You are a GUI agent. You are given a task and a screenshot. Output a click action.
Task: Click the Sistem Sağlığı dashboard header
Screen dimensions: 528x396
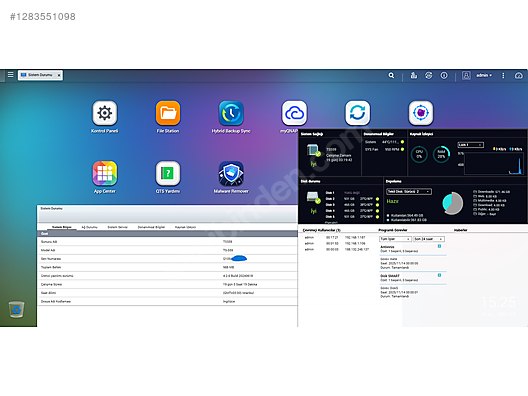[x=312, y=134]
